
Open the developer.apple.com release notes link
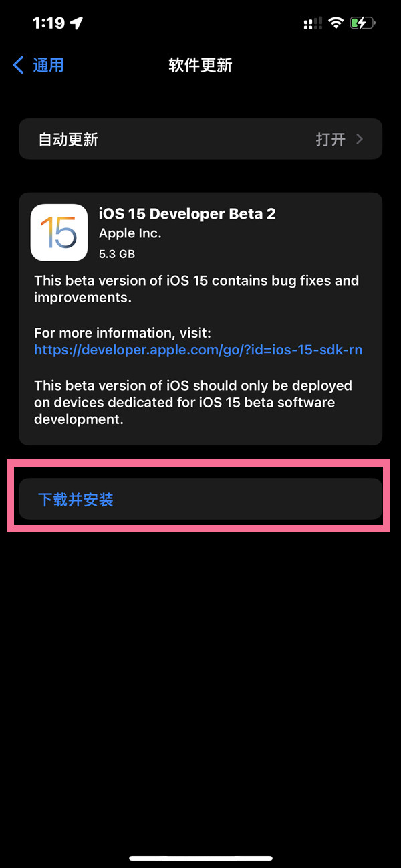click(198, 349)
